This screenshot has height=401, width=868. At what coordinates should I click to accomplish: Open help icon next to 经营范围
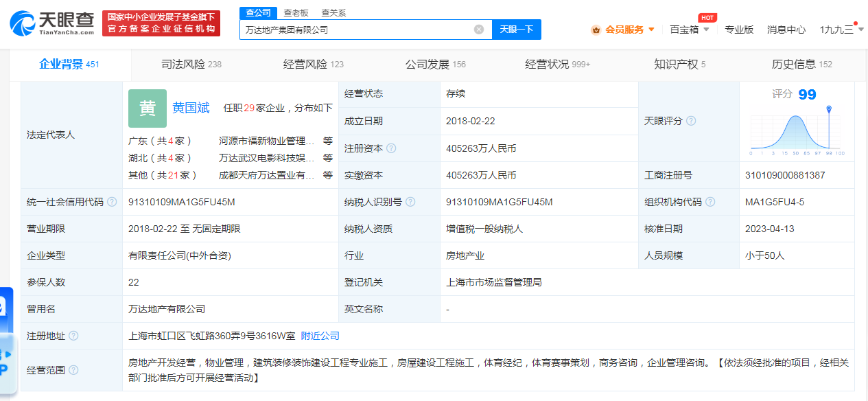(73, 370)
